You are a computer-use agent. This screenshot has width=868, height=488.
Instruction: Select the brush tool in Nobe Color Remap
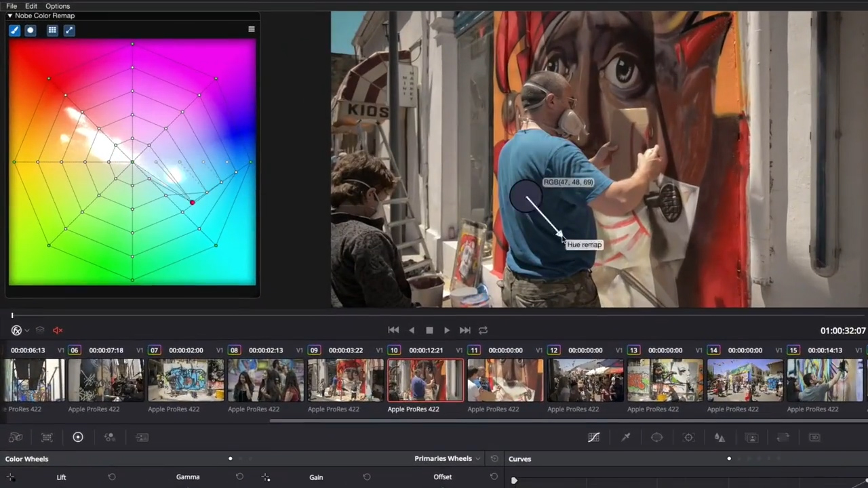[14, 30]
